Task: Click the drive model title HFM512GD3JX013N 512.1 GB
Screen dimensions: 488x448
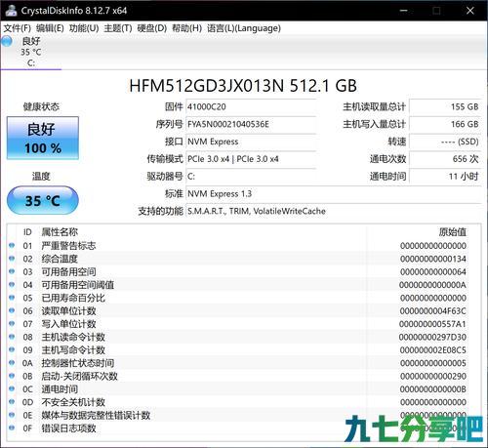Action: [243, 86]
